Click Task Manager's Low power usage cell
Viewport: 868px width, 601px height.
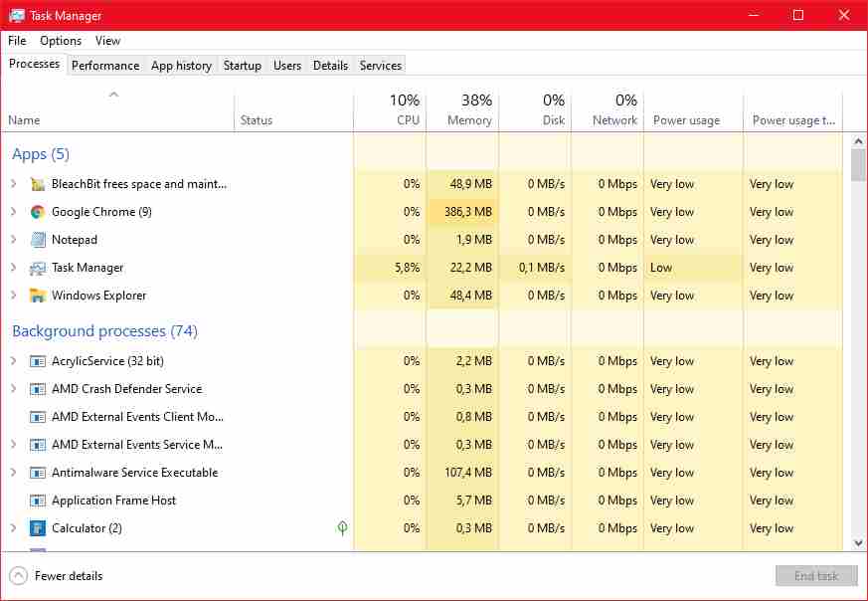point(693,268)
